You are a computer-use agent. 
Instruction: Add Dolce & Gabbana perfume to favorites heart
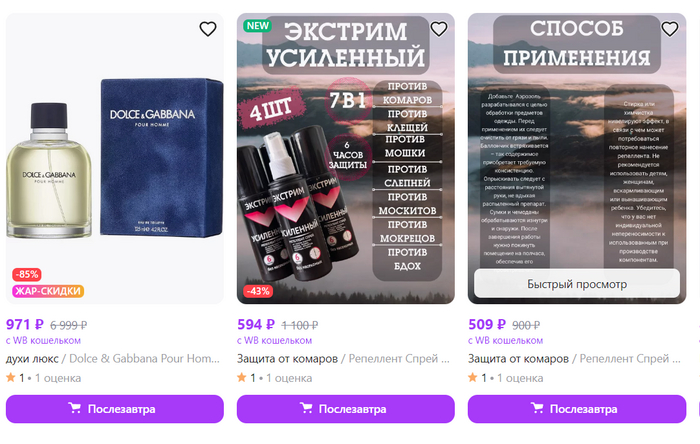click(x=208, y=29)
